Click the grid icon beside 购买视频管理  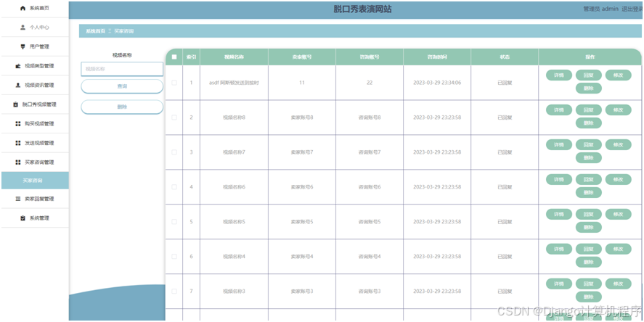18,124
